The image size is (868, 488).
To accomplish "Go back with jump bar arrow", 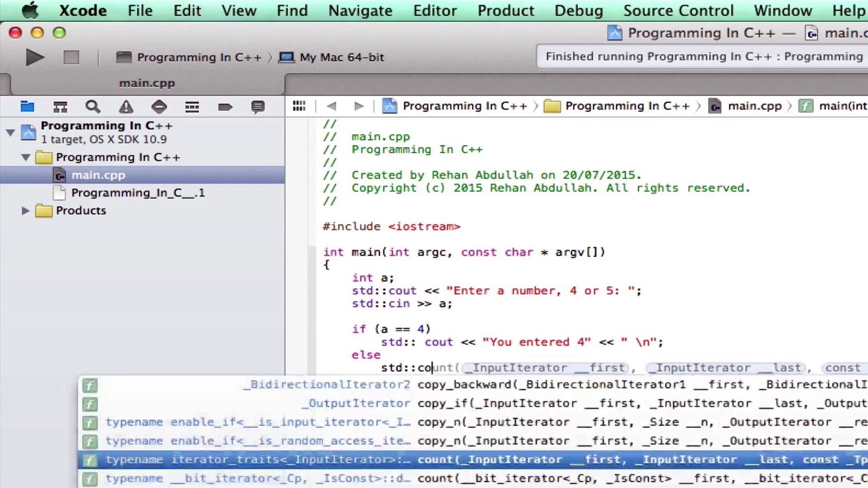I will tap(331, 106).
